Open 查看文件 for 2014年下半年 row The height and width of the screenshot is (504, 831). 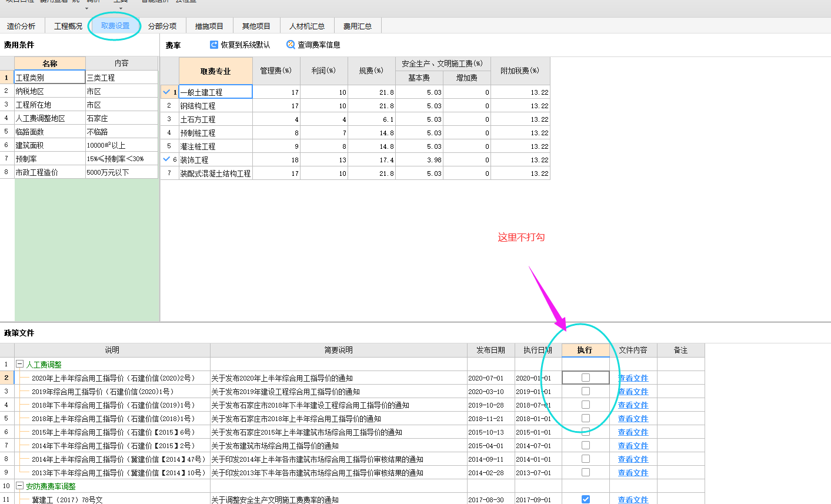[633, 446]
